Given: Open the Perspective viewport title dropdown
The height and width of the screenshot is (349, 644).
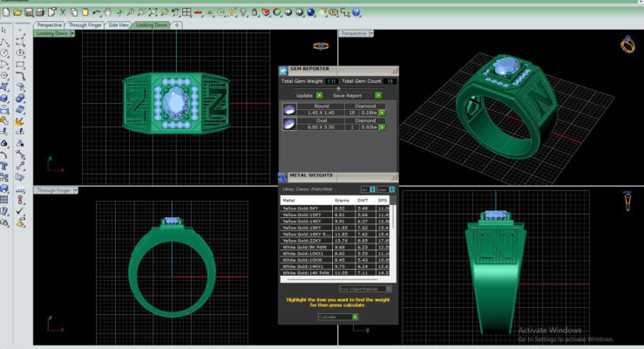Looking at the screenshot, I should point(371,33).
